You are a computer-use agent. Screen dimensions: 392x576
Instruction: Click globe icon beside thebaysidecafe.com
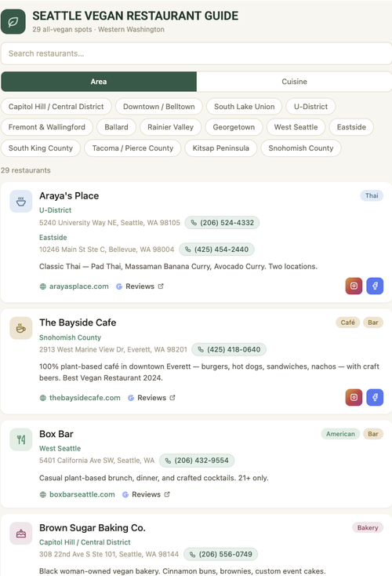point(43,398)
